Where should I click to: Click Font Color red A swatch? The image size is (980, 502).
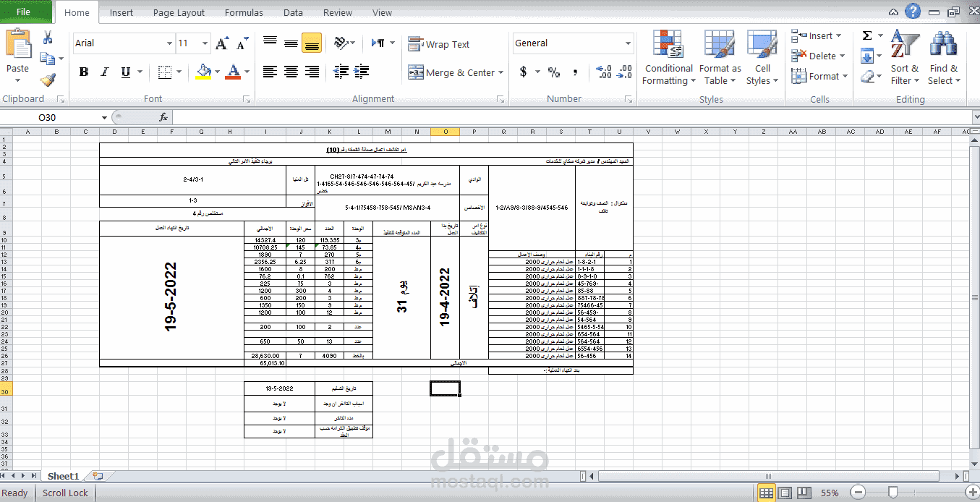232,72
